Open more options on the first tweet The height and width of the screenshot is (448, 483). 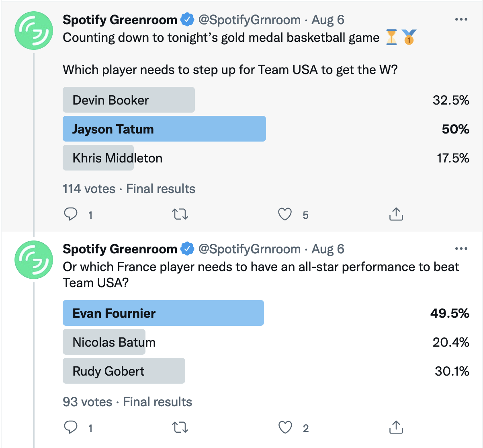[461, 19]
